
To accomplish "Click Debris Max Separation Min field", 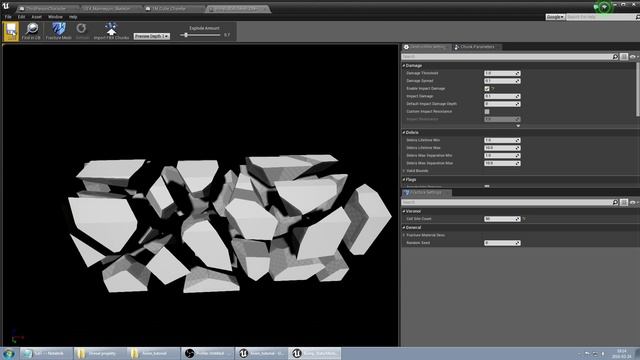I will coord(502,156).
